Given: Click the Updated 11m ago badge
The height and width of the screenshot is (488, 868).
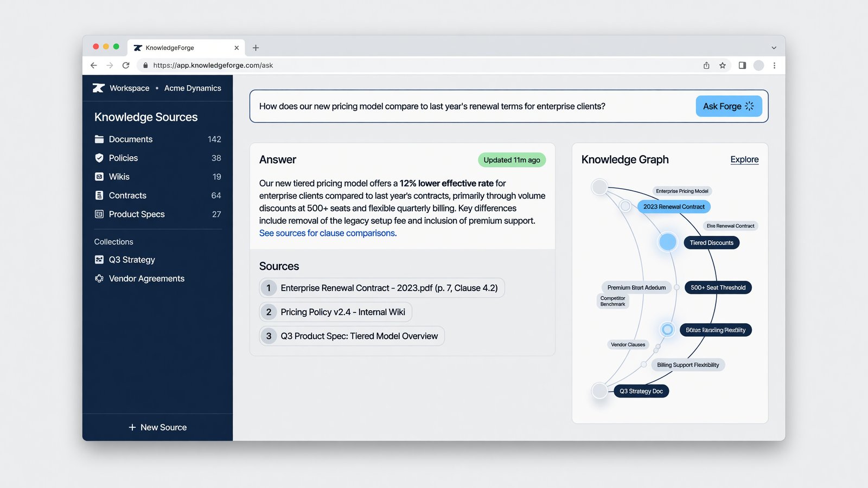Looking at the screenshot, I should (512, 160).
